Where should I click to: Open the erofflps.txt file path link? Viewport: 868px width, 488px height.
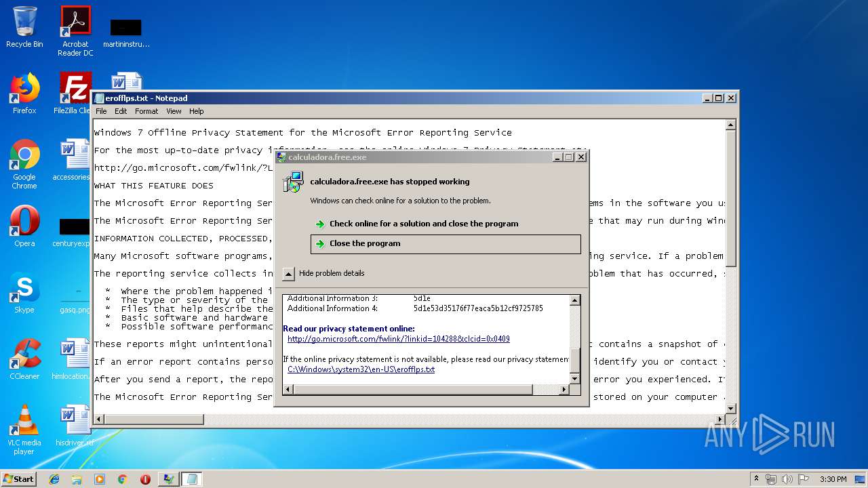pyautogui.click(x=361, y=369)
